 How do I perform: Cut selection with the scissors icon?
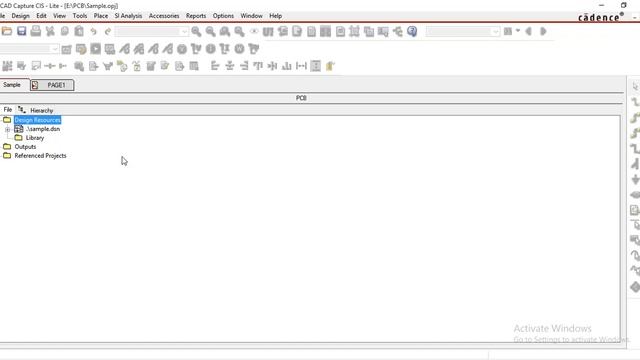[x=50, y=31]
